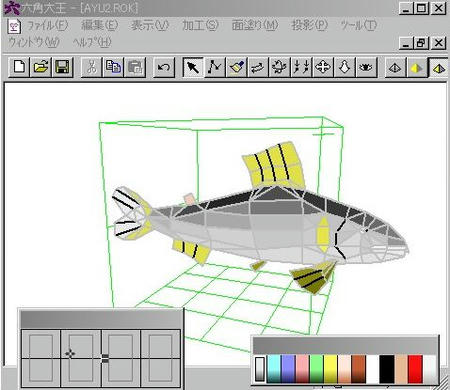This screenshot has height=390, width=450.
Task: Select the looped two-arrows tool
Action: tap(258, 67)
